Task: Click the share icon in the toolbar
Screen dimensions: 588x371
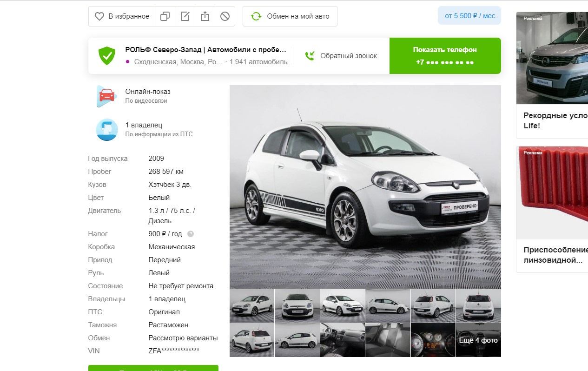Action: 205,16
